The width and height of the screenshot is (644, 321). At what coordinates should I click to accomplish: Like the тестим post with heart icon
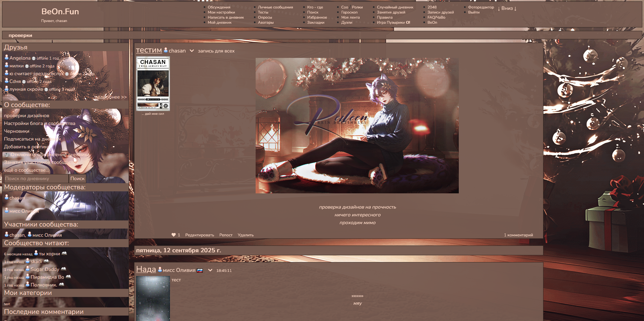coord(174,235)
